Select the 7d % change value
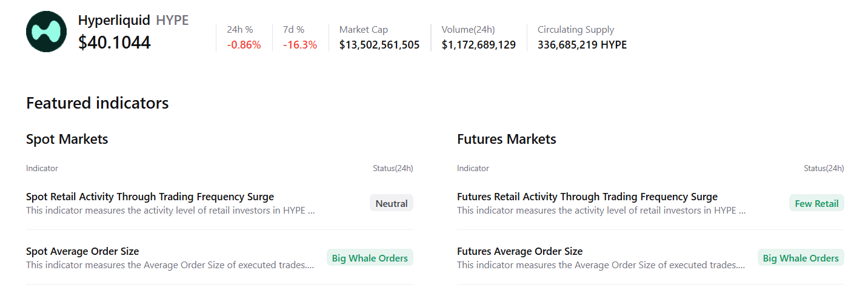The width and height of the screenshot is (868, 287). coord(300,44)
